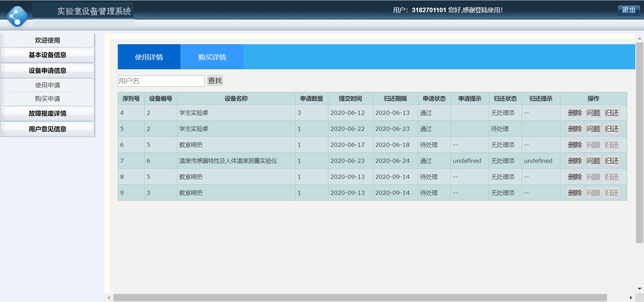644x302 pixels.
Task: Click greyed 归还 in row 9
Action: tap(612, 193)
